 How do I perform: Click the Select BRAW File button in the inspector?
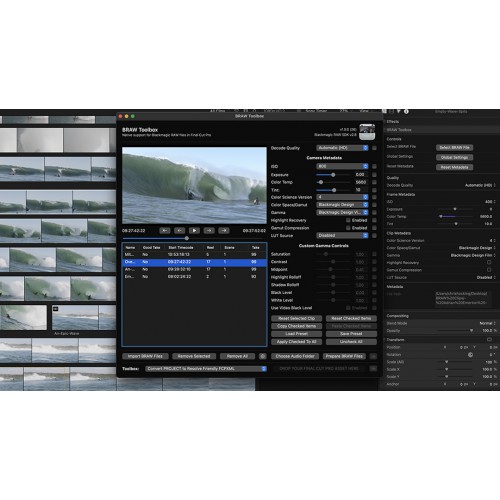click(x=454, y=148)
